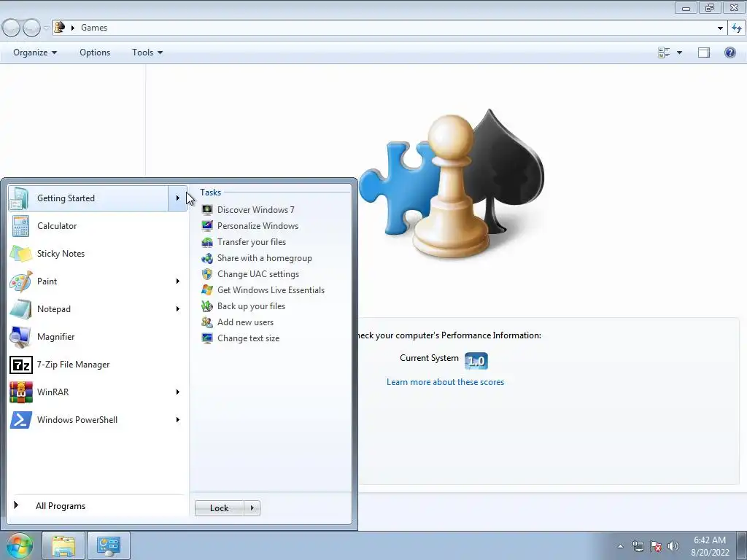Open shutdown options arrow next to Lock

point(252,508)
